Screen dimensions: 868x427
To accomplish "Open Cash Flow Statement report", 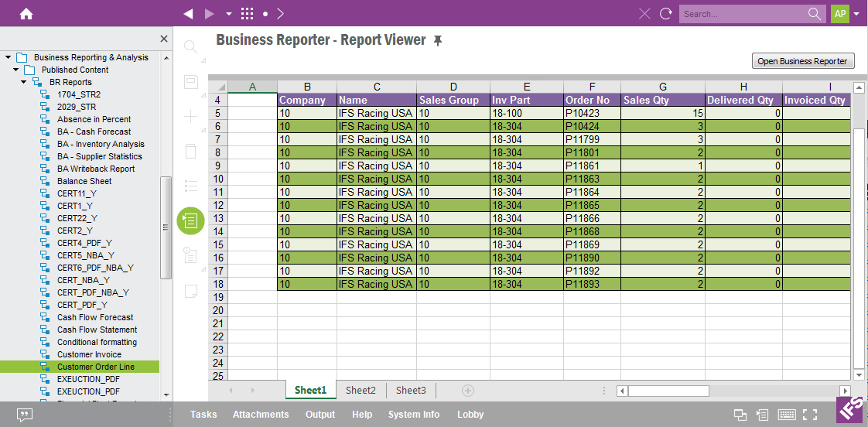I will click(97, 330).
